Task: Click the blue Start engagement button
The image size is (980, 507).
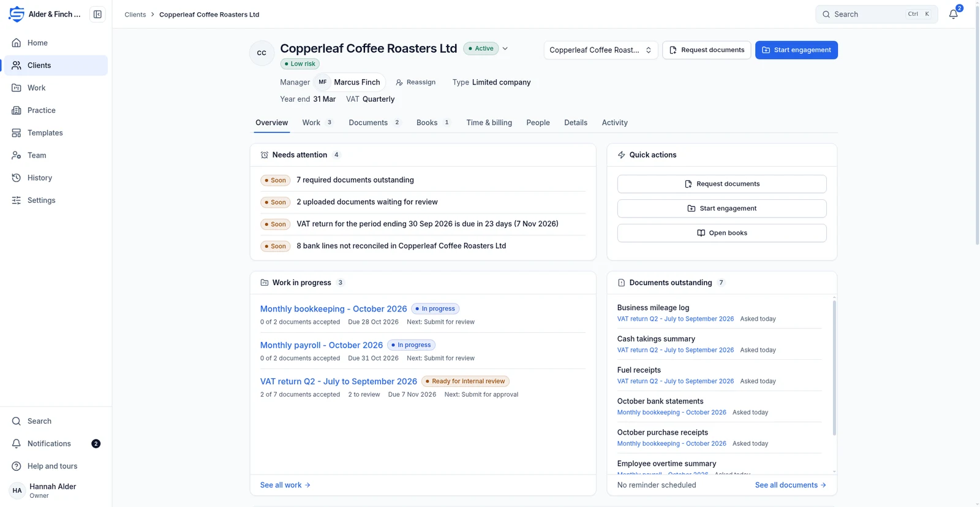Action: point(796,50)
